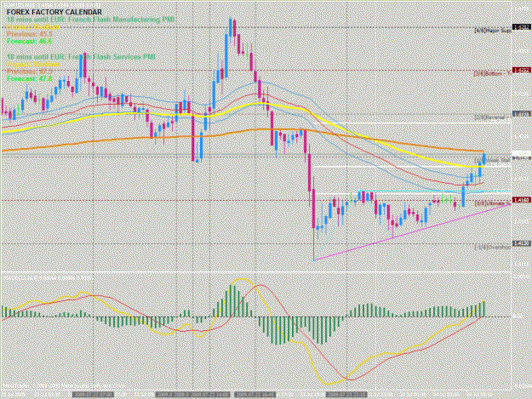Click the MetaTrader copyright text at bottom left
Image resolution: width=532 pixels, height=399 pixels.
tap(64, 386)
